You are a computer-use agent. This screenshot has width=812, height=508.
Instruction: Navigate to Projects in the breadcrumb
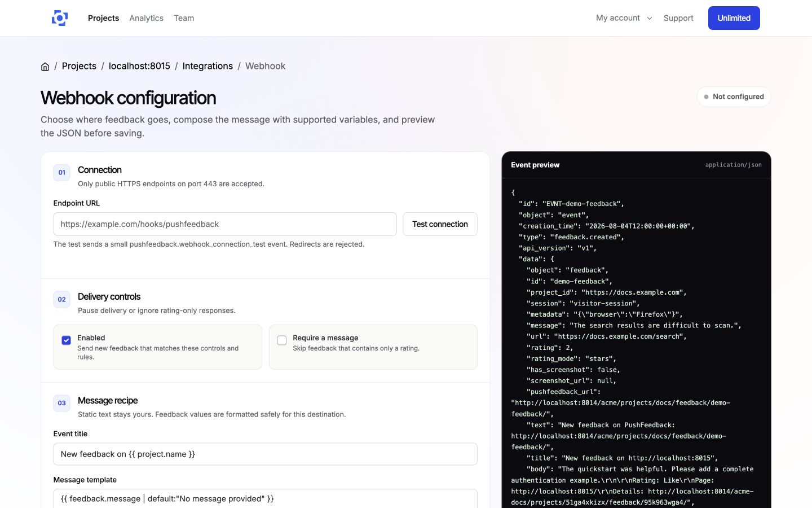(x=79, y=66)
